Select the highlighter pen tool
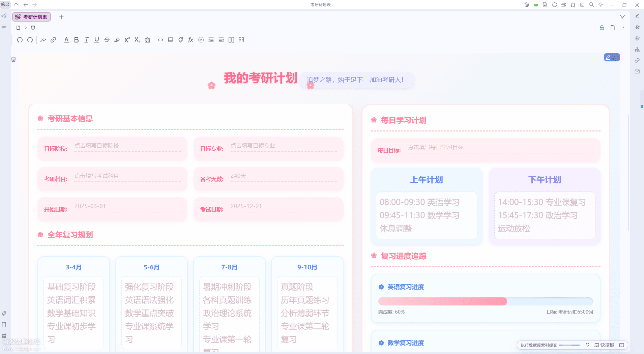Viewport: 644px width, 354px height. [x=117, y=40]
